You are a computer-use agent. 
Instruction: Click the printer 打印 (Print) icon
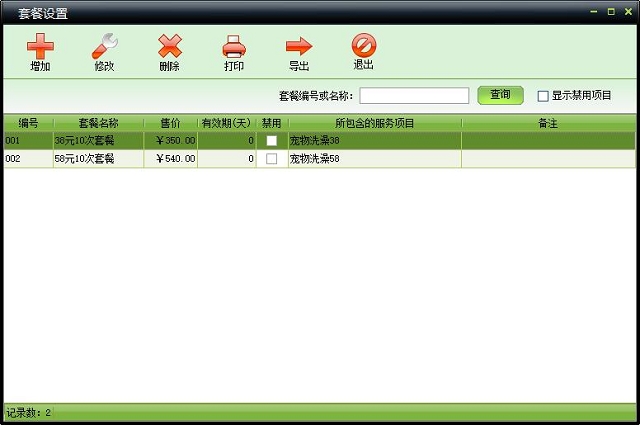234,47
